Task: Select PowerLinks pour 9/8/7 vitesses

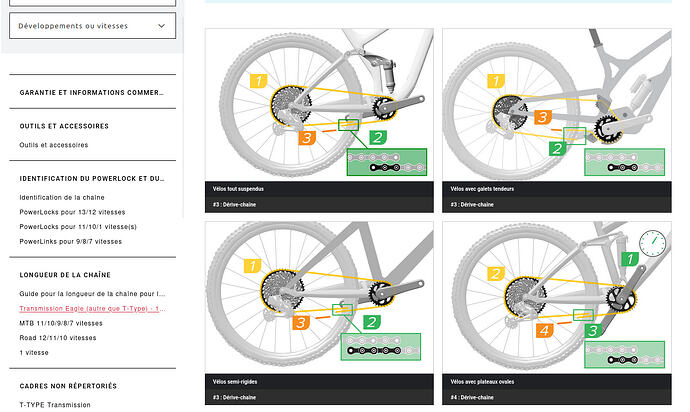Action: pyautogui.click(x=70, y=242)
